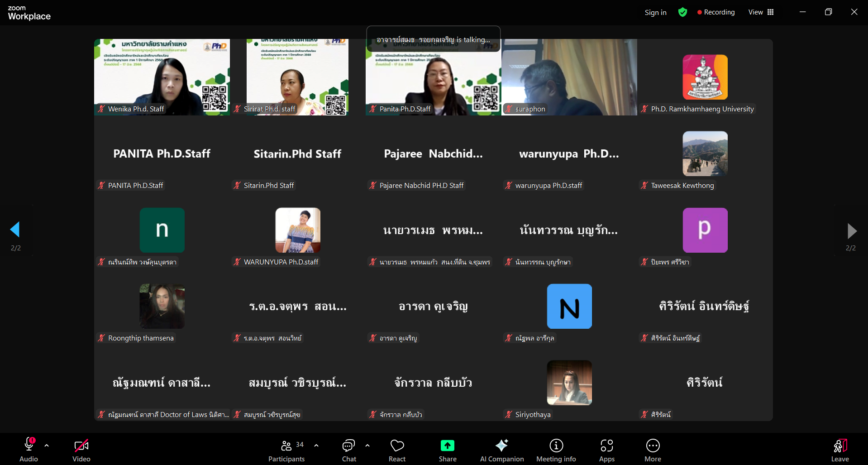
Task: Close the Zoom window
Action: coord(854,12)
